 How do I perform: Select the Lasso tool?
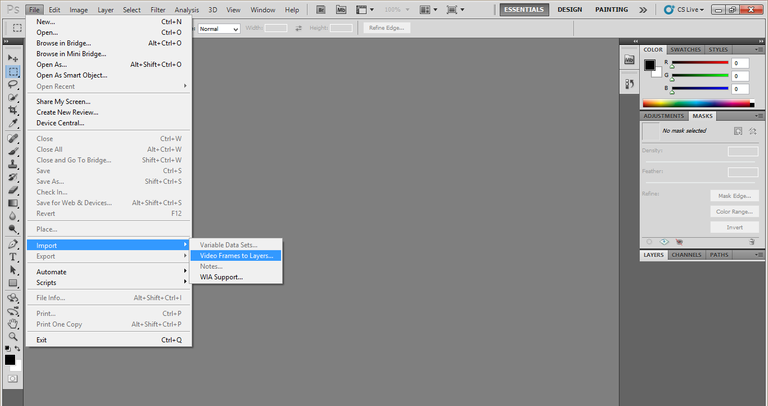[x=13, y=84]
